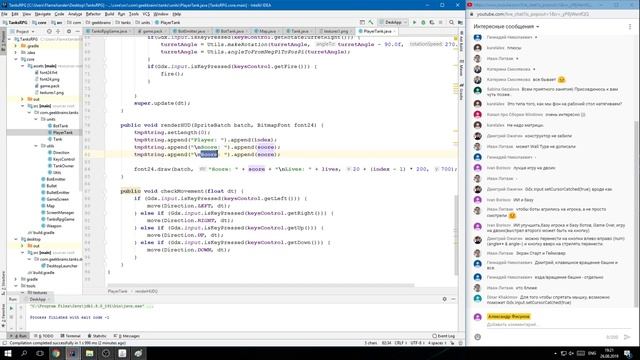Click the units breadcrumb in navigation bar
The image size is (640, 360).
(x=143, y=22)
